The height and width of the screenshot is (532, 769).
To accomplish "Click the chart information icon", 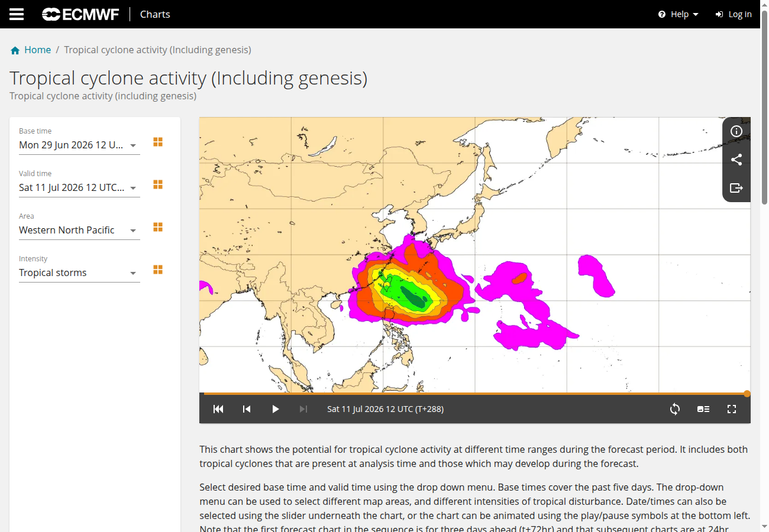I will click(x=736, y=131).
